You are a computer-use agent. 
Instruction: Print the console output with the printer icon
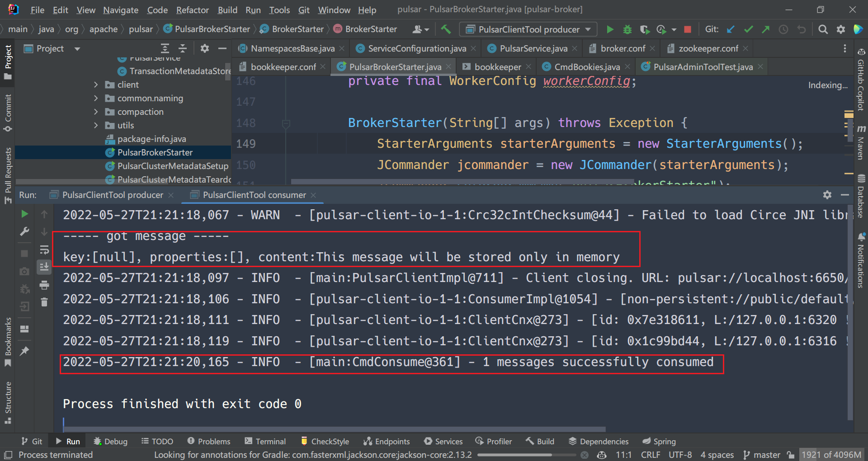tap(44, 285)
